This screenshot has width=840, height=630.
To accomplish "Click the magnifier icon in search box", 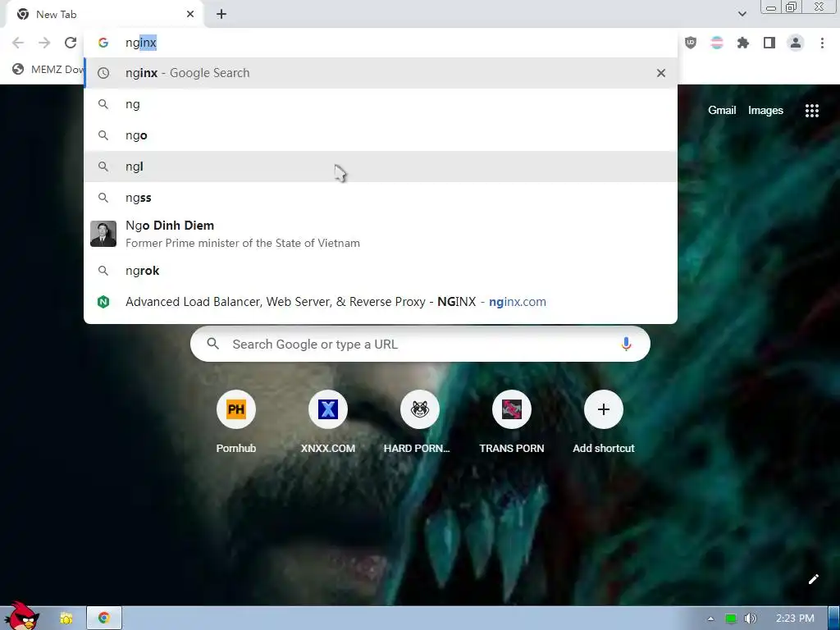I will pos(212,344).
